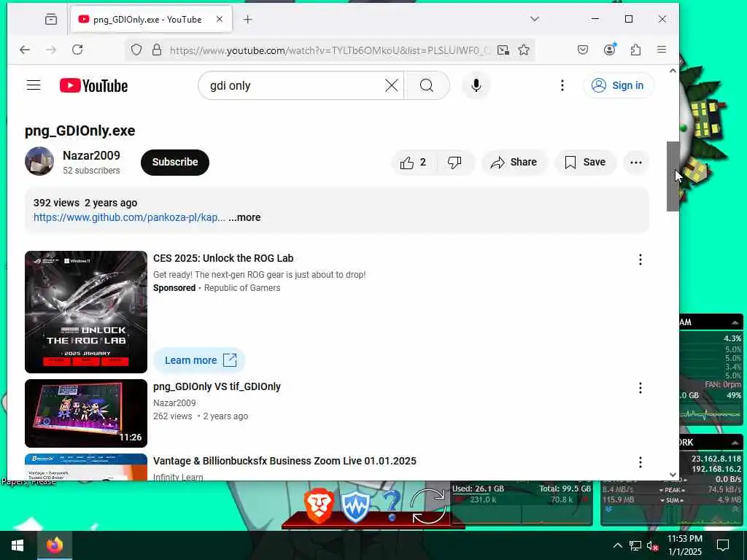Open Firefox account icon
This screenshot has width=747, height=560.
(609, 50)
